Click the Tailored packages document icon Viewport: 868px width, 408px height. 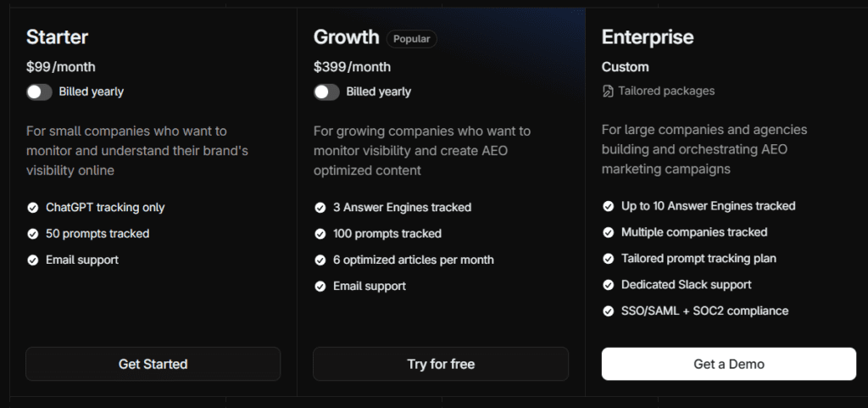608,91
